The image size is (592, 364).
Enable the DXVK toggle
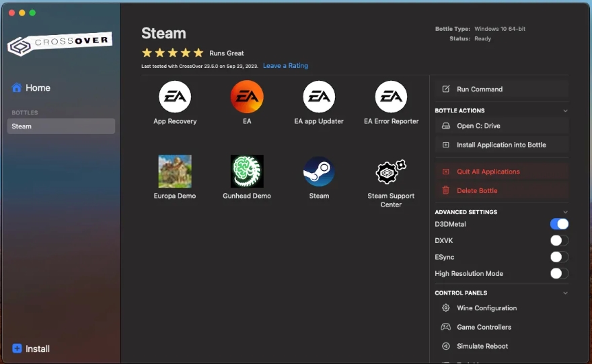click(x=559, y=240)
